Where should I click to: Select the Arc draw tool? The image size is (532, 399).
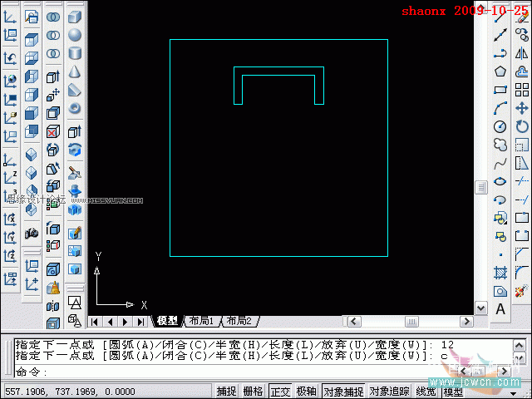click(500, 108)
